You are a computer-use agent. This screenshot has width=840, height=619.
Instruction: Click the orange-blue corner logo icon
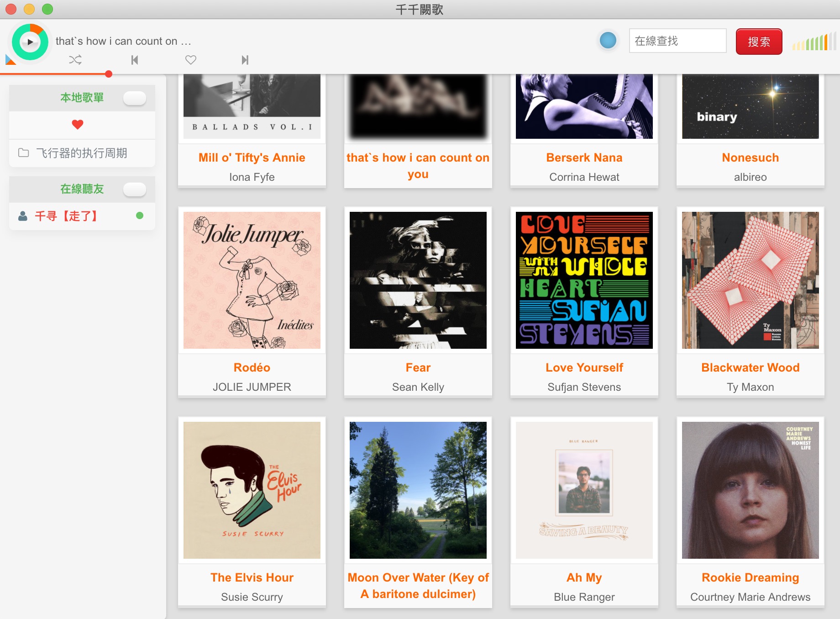click(10, 60)
